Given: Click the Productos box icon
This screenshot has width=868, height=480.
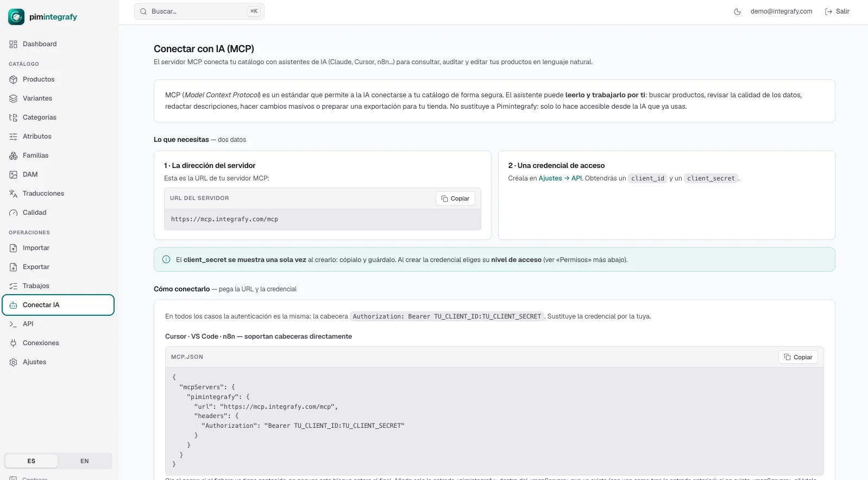Looking at the screenshot, I should (14, 79).
